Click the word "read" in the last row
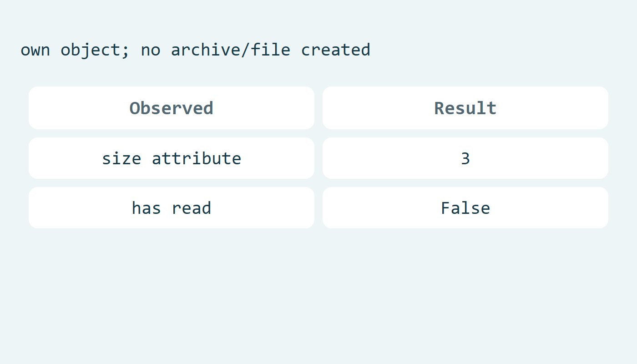Viewport: 637px width, 364px height. (x=192, y=208)
